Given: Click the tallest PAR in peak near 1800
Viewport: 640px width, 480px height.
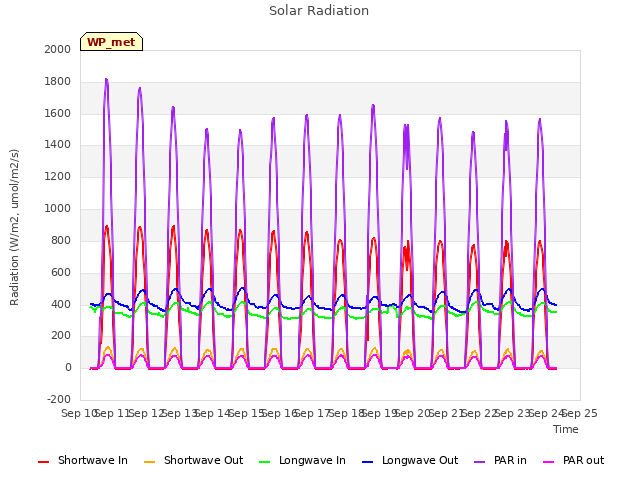Looking at the screenshot, I should (x=107, y=80).
